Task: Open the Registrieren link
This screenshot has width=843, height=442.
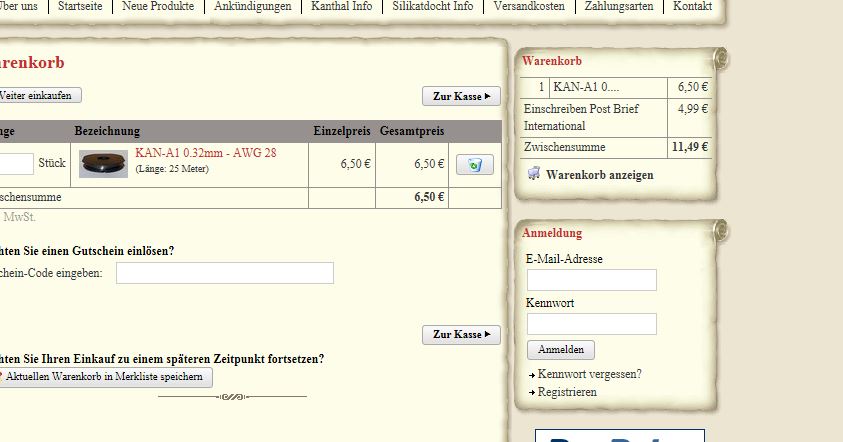Action: tap(567, 392)
